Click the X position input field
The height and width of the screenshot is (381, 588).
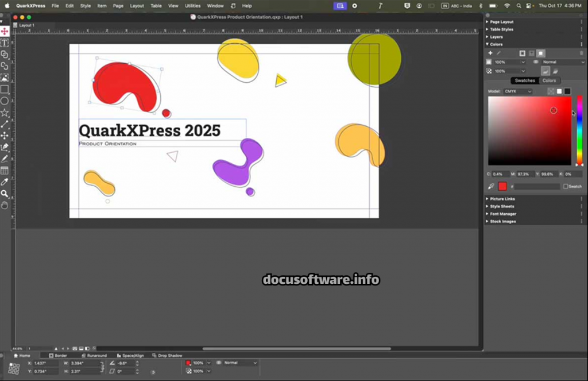[45, 363]
